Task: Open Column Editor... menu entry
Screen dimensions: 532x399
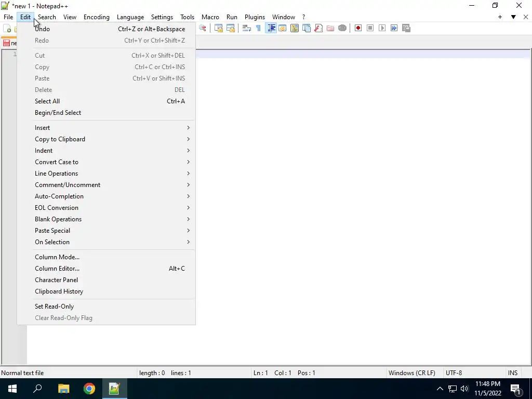Action: [x=106, y=269]
